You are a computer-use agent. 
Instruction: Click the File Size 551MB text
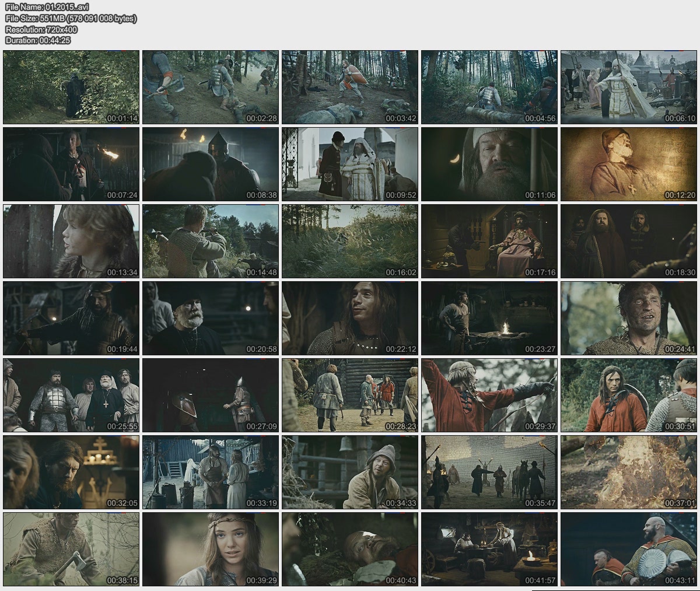[x=71, y=18]
